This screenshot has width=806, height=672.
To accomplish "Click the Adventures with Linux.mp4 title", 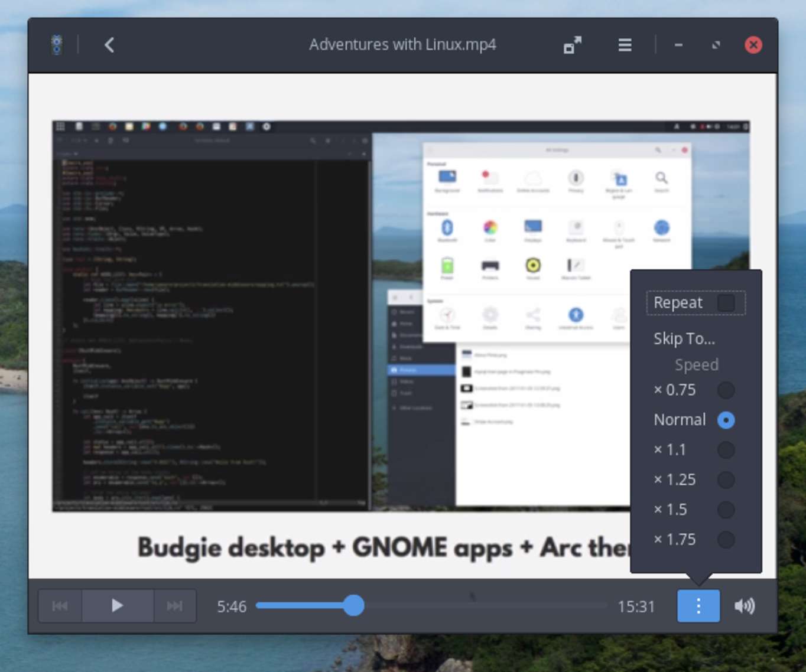I will tap(402, 45).
